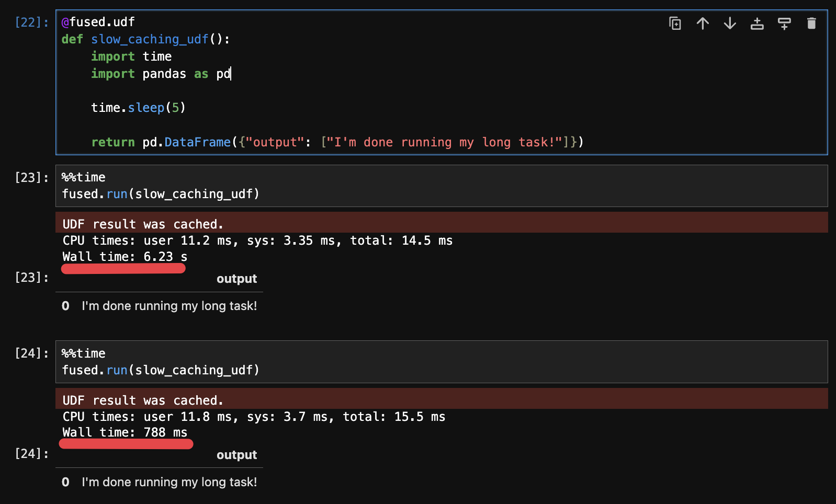This screenshot has width=836, height=504.
Task: Click 'Wall time: 788 ms' text
Action: coord(125,432)
